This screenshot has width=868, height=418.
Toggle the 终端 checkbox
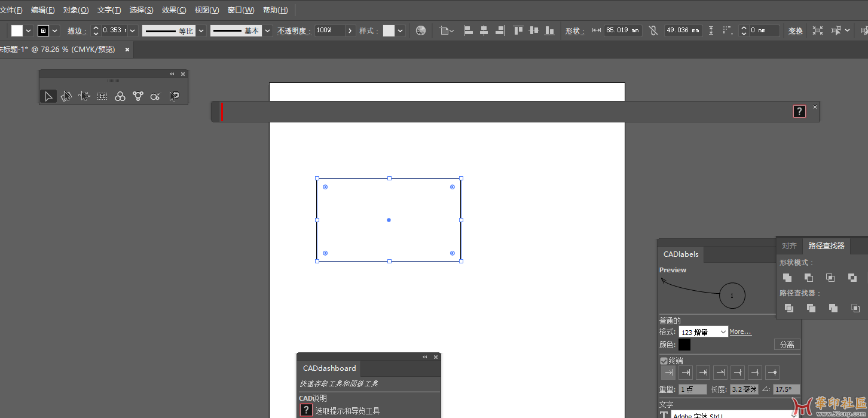click(x=664, y=361)
